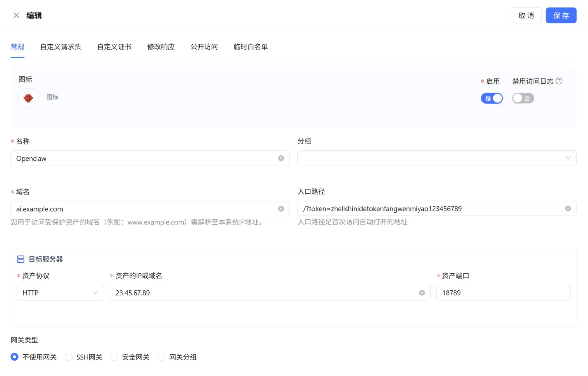Select the SSH网关 gateway option
The image size is (588, 376).
point(68,357)
